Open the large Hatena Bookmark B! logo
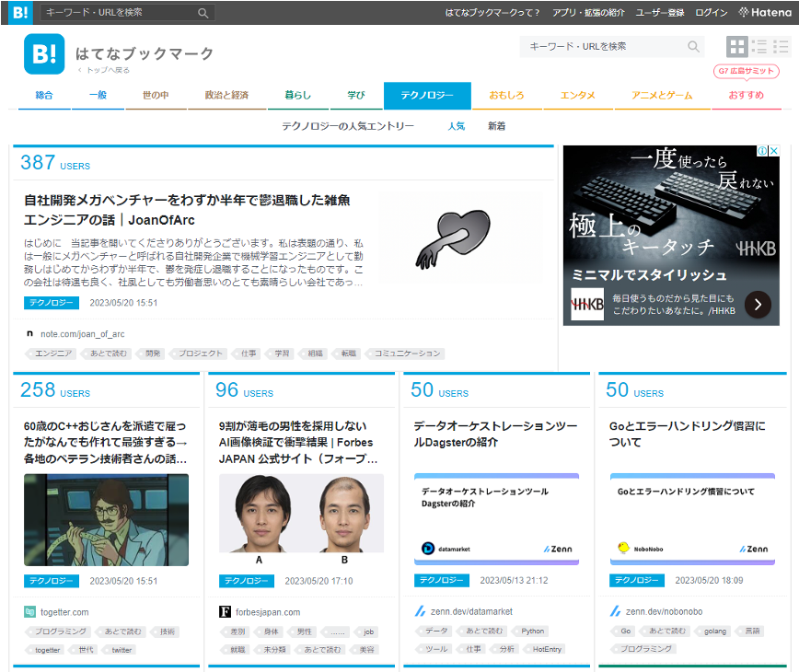This screenshot has height=672, width=799. pos(44,54)
